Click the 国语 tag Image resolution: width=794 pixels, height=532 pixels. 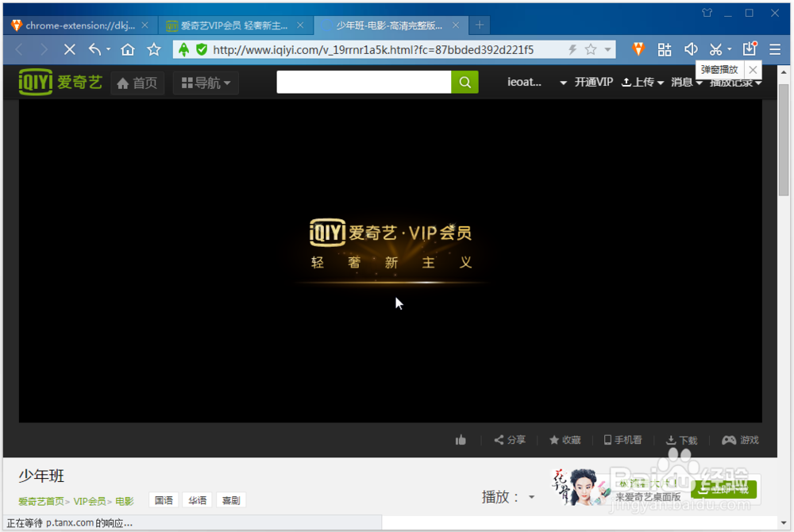164,500
